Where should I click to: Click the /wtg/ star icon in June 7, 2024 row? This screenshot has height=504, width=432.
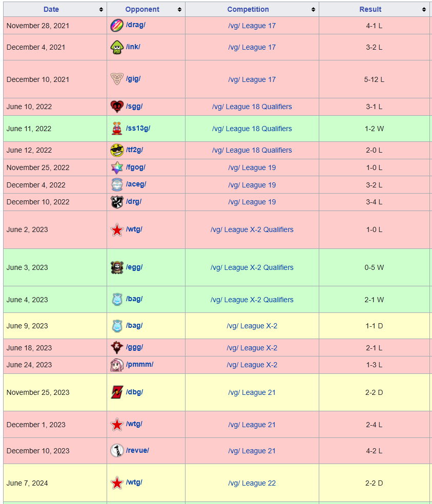coord(117,483)
